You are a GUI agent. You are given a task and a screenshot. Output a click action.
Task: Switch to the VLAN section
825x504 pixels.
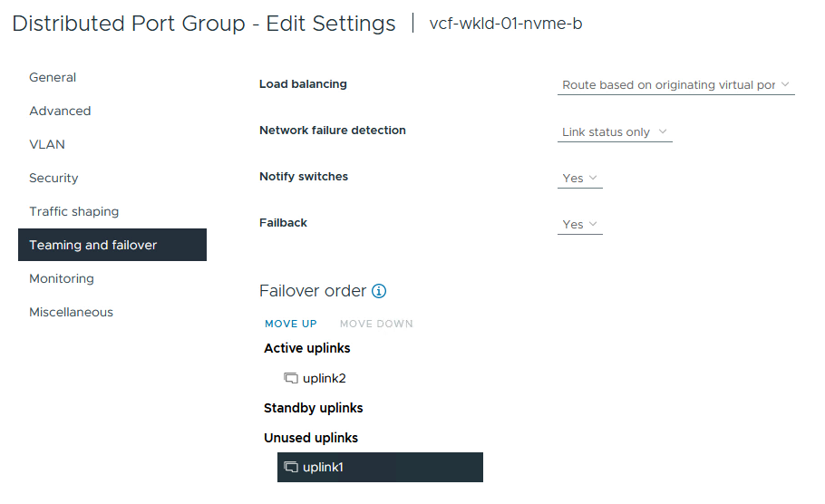point(47,145)
